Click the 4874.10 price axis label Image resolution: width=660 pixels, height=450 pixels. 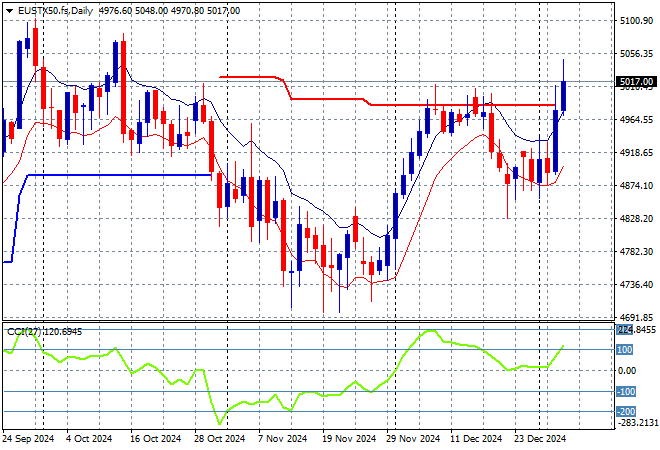click(636, 186)
